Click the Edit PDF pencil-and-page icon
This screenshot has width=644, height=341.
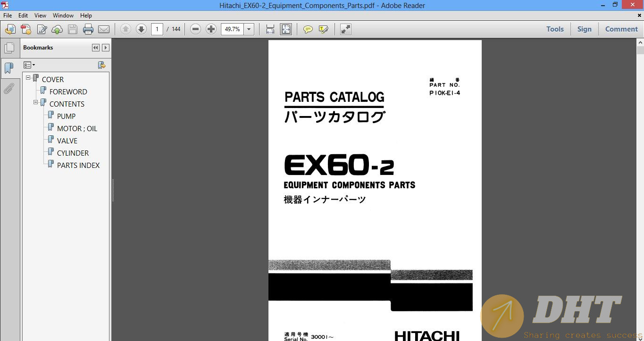pos(42,29)
